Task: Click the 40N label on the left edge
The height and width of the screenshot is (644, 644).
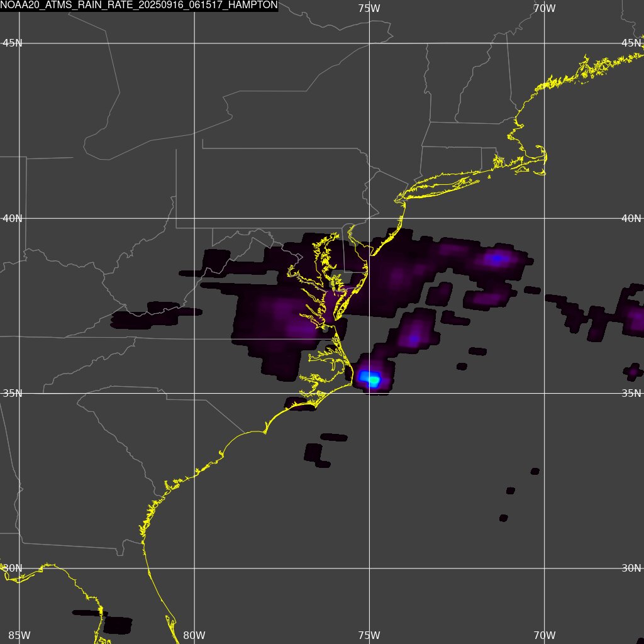Action: tap(13, 218)
